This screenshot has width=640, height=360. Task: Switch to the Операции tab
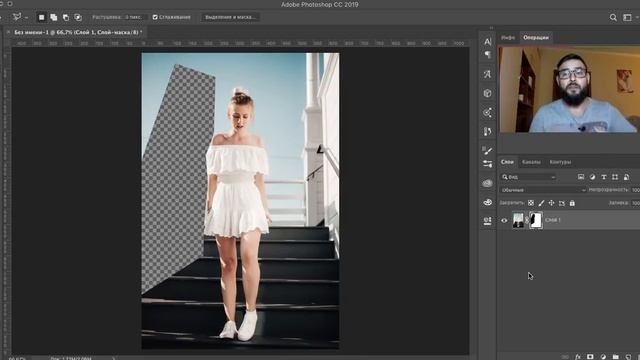pyautogui.click(x=536, y=38)
